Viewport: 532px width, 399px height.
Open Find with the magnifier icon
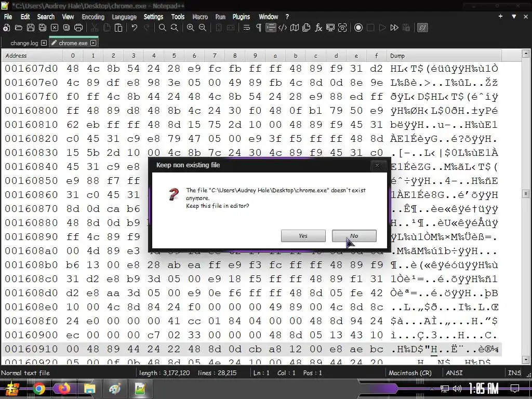(x=163, y=28)
